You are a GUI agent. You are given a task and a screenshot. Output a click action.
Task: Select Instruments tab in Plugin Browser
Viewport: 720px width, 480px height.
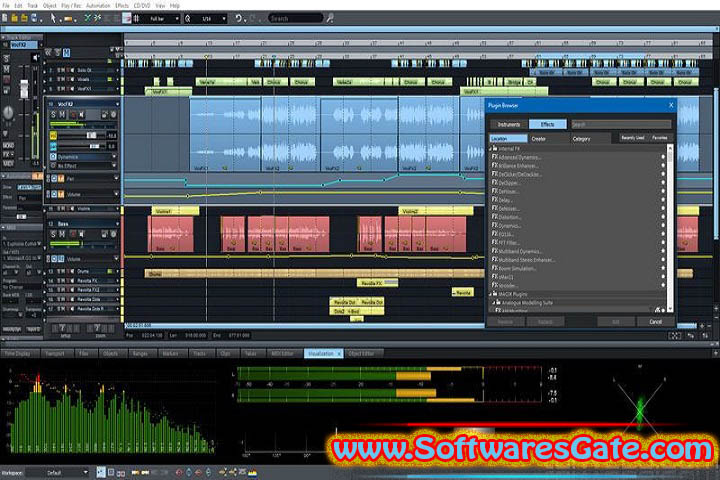point(509,124)
